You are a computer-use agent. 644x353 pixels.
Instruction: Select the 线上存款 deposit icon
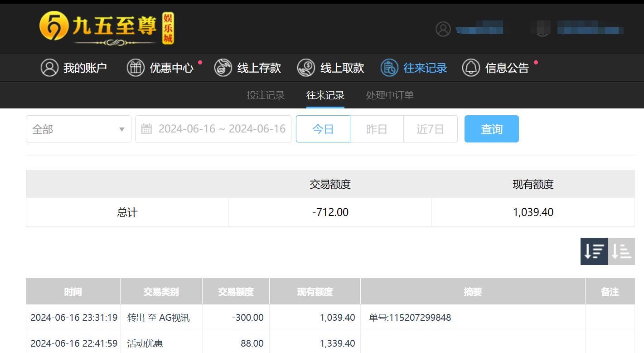pyautogui.click(x=223, y=67)
